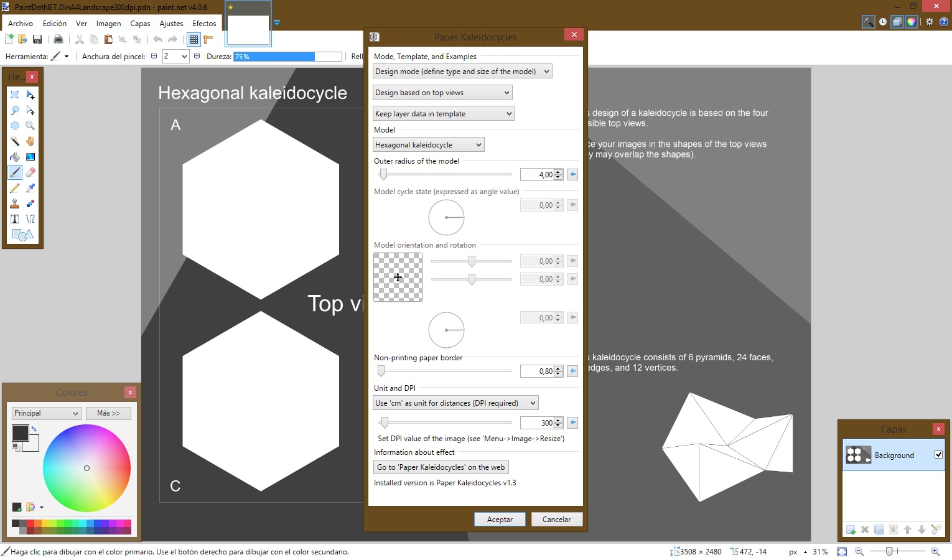
Task: Toggle the pixel grid view
Action: click(194, 39)
